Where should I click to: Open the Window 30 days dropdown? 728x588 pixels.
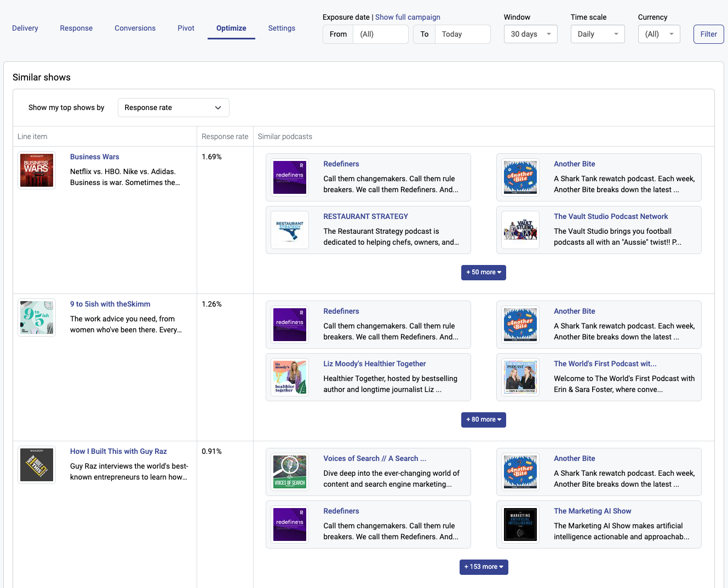pos(530,34)
